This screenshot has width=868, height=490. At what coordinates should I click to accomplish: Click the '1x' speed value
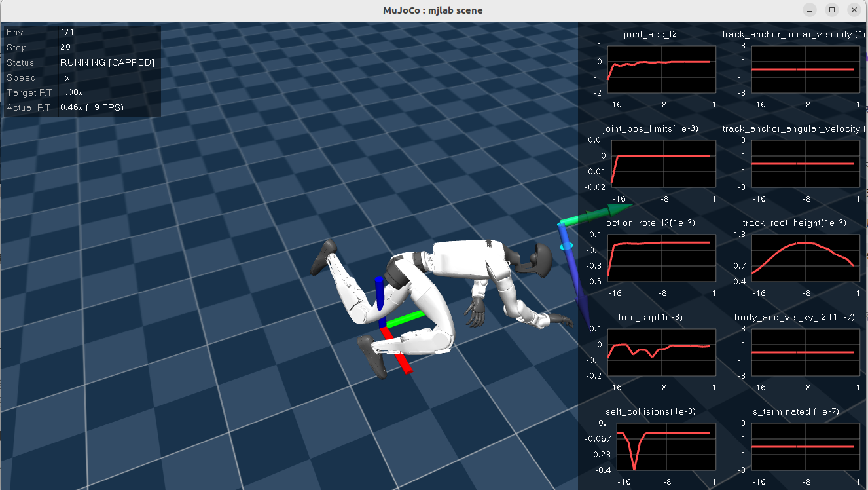[x=65, y=77]
